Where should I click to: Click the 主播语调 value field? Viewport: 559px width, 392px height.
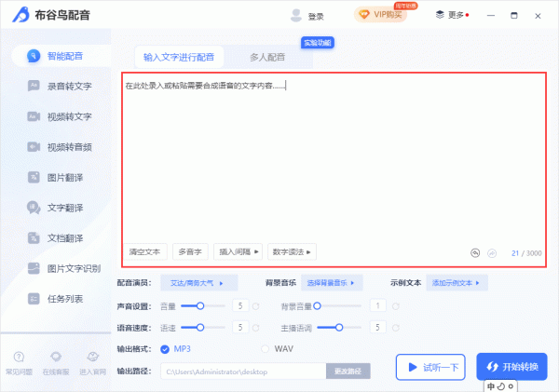(378, 327)
